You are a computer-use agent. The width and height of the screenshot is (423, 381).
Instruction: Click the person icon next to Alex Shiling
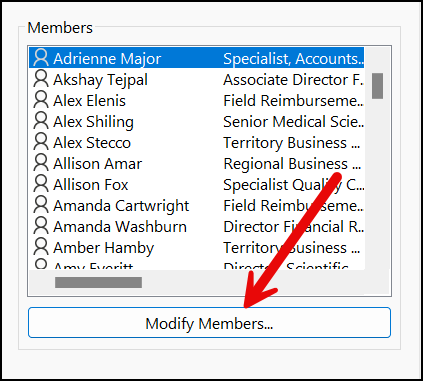(x=41, y=121)
